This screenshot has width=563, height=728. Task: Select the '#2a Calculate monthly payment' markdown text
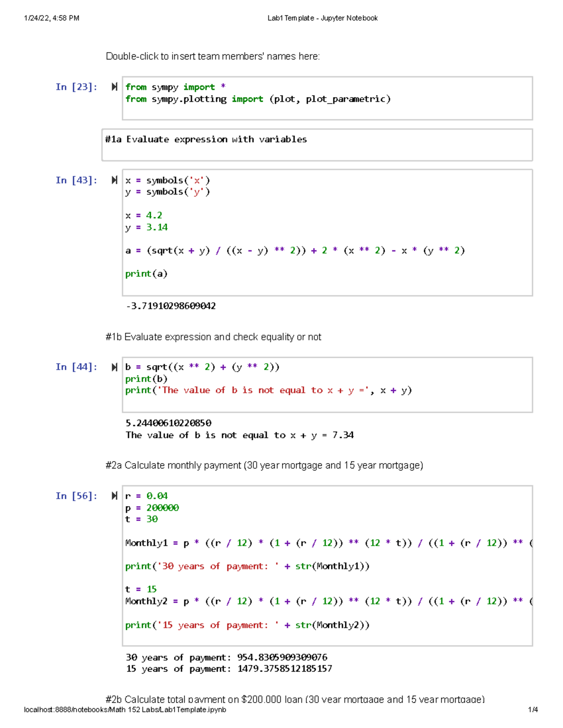pyautogui.click(x=264, y=465)
